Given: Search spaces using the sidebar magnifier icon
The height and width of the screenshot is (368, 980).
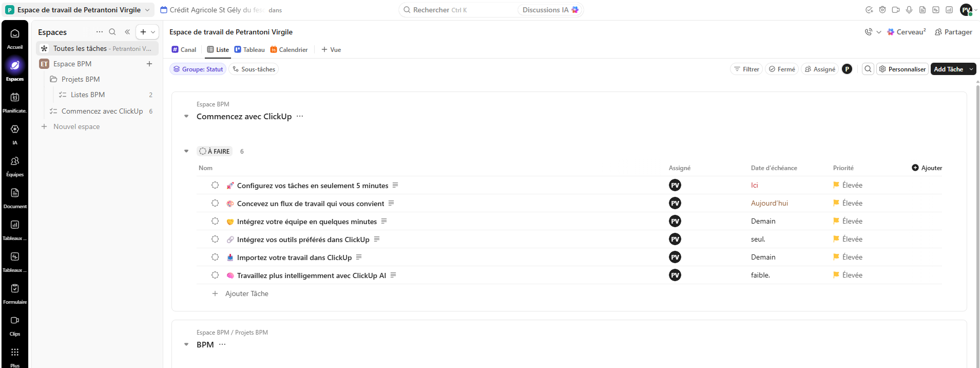Looking at the screenshot, I should coord(112,32).
